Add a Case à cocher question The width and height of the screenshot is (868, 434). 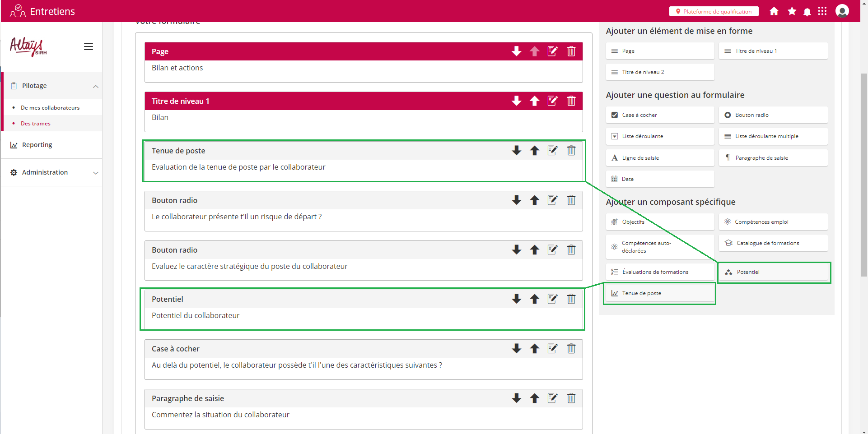click(660, 115)
